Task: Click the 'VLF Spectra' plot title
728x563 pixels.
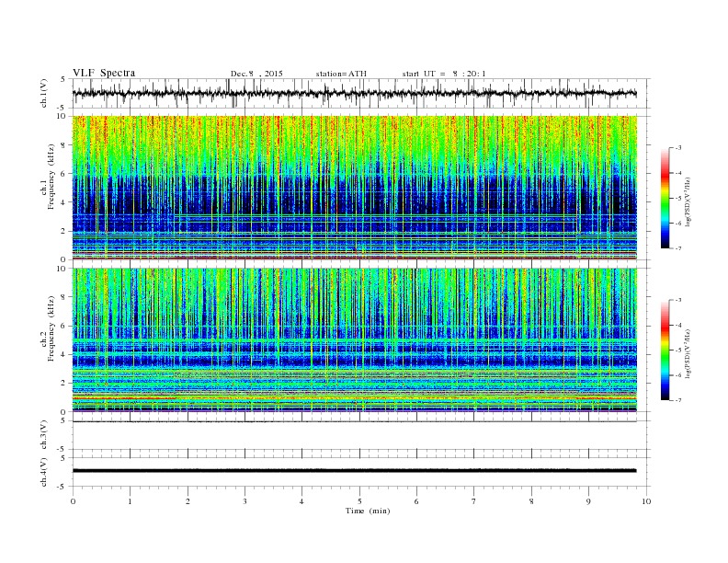Action: (104, 73)
